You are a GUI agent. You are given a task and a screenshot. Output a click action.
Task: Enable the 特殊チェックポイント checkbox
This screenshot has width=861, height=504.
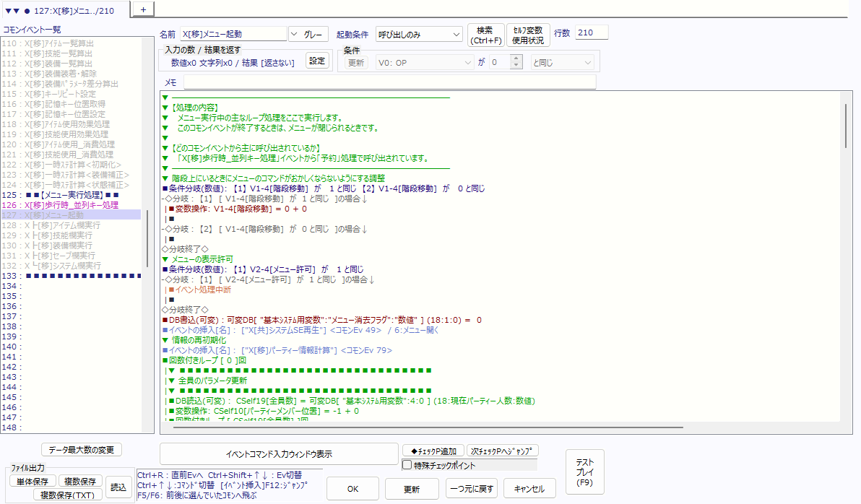pyautogui.click(x=407, y=465)
